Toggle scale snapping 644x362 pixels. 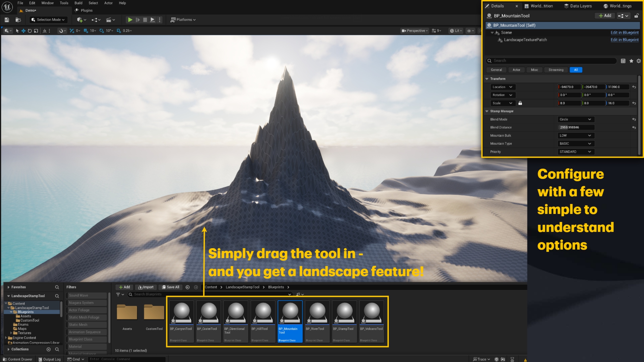point(119,31)
